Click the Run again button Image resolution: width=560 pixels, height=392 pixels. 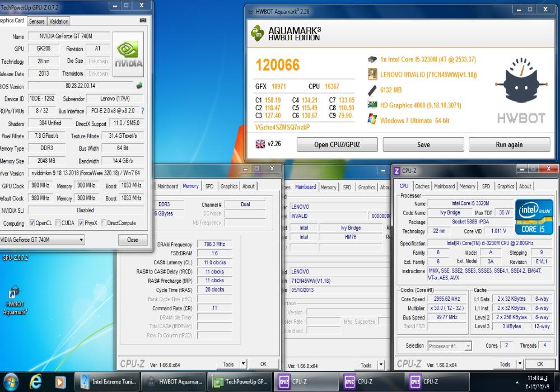[x=509, y=144]
